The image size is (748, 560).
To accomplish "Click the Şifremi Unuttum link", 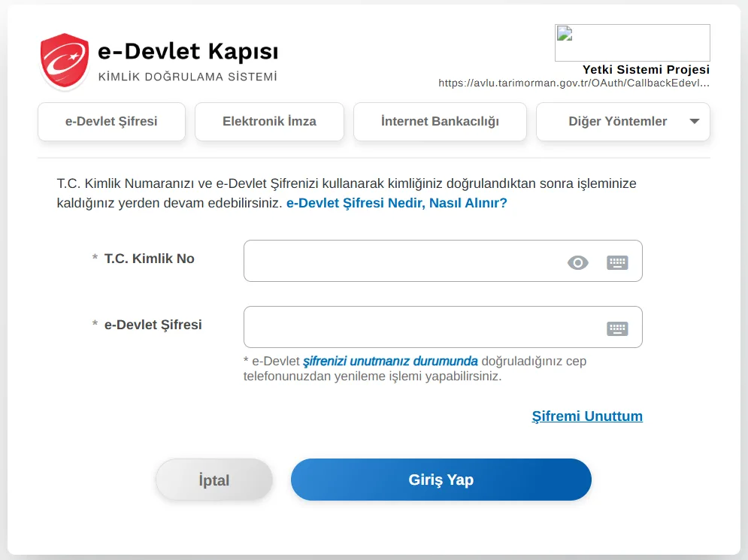I will coord(587,416).
